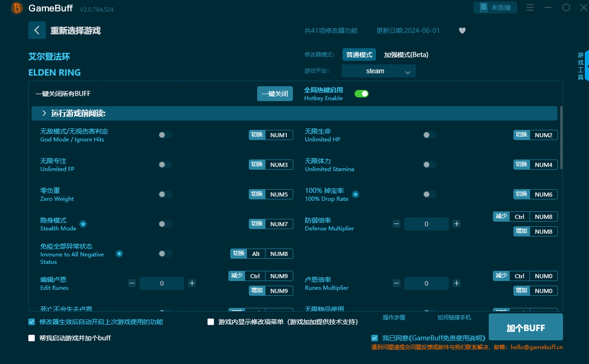Click the one-key close all button

click(275, 94)
